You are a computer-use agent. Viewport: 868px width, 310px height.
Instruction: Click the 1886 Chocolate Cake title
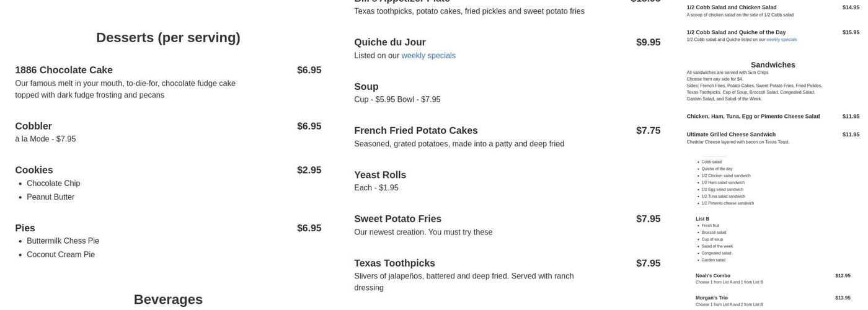(x=64, y=70)
